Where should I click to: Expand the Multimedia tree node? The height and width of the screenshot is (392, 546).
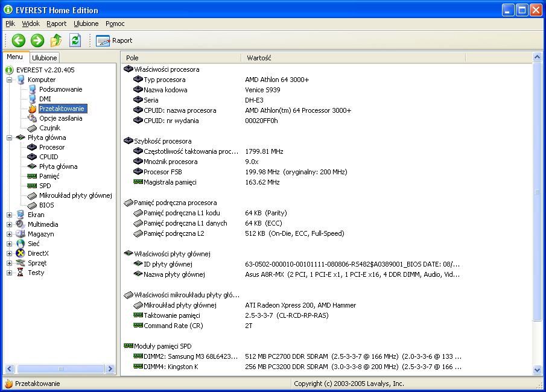[10, 224]
